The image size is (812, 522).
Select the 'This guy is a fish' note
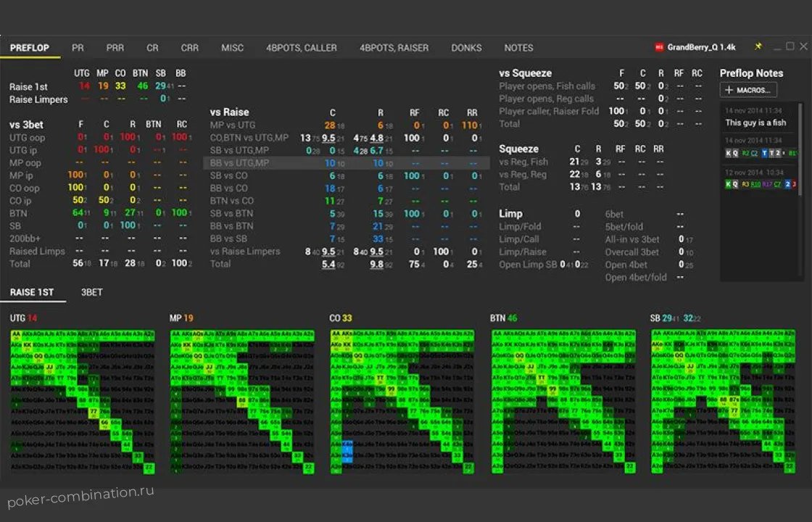coord(755,123)
